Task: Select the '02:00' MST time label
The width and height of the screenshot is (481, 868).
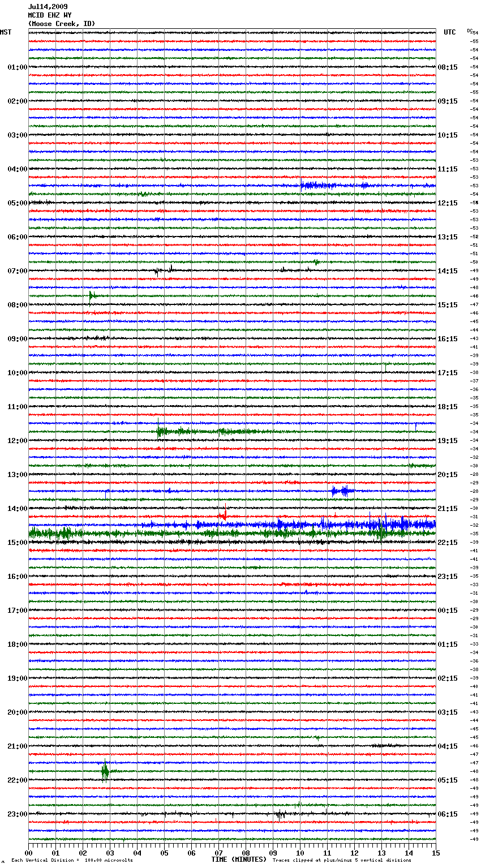Action: click(18, 101)
